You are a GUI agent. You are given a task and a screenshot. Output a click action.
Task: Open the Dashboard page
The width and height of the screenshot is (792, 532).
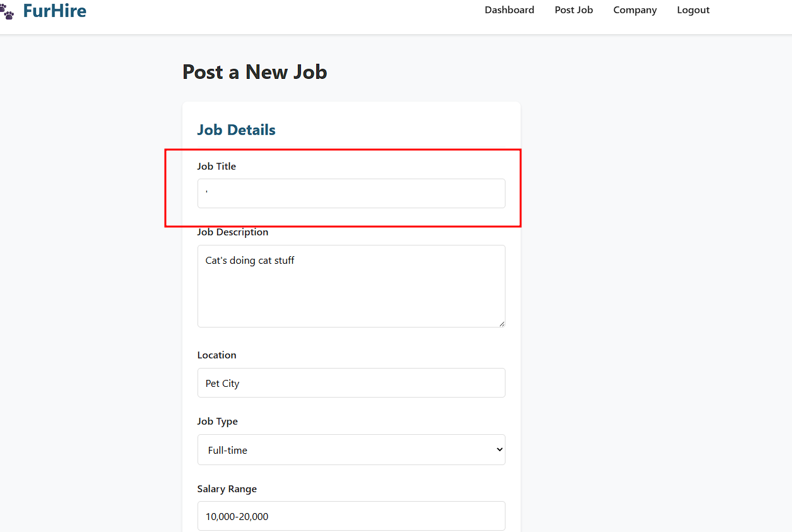509,10
